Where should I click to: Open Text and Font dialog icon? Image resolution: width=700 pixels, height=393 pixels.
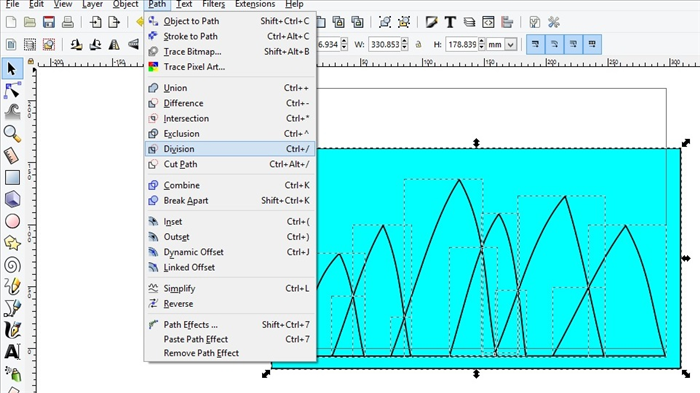[x=450, y=22]
